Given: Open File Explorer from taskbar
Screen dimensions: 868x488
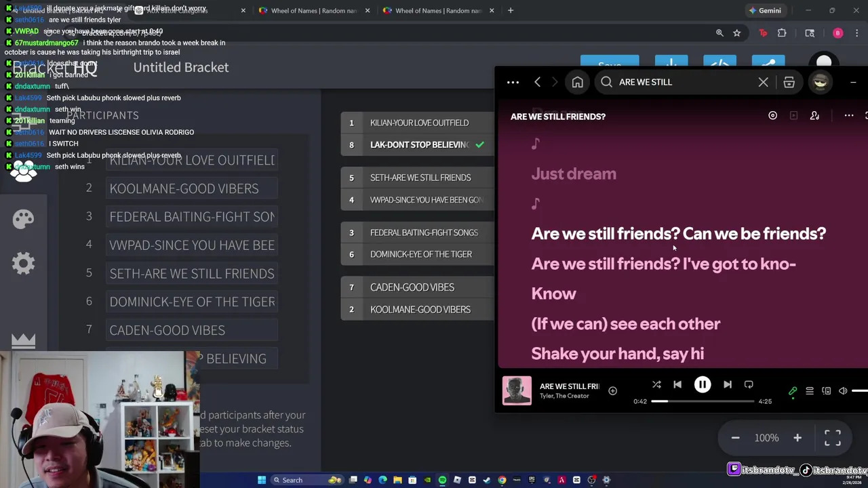Looking at the screenshot, I should (x=397, y=480).
